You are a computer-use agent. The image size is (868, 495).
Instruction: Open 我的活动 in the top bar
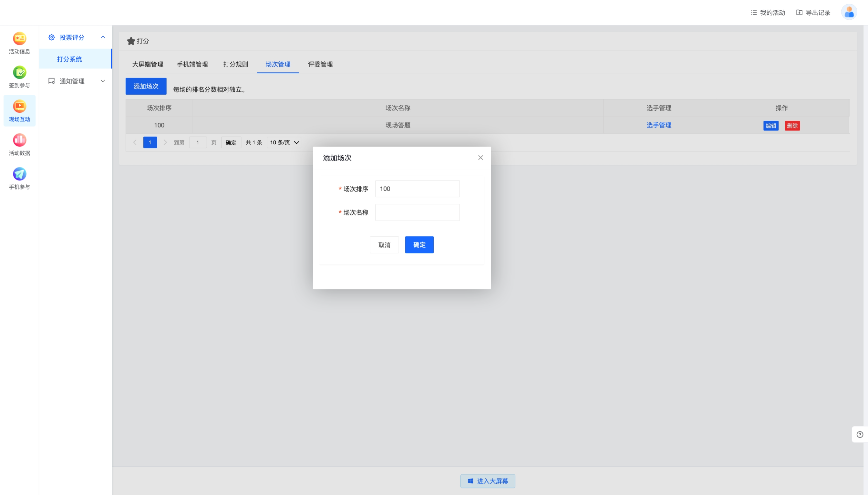tap(768, 12)
